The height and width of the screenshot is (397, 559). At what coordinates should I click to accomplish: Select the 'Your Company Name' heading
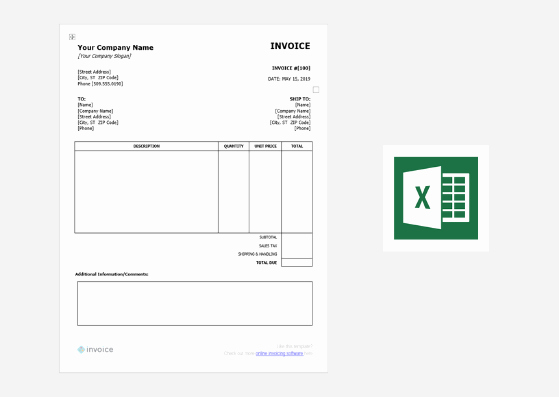(116, 47)
